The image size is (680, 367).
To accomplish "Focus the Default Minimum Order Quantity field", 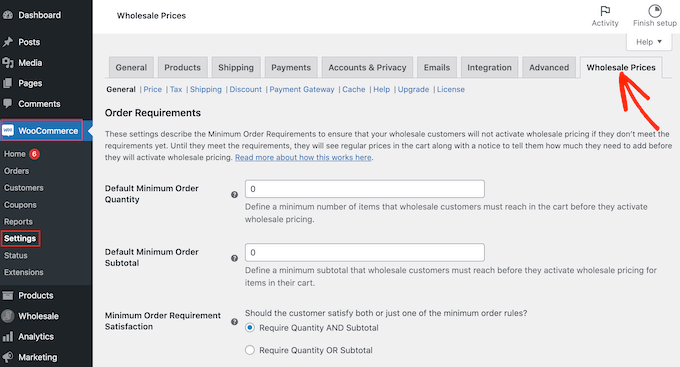I will pos(365,189).
